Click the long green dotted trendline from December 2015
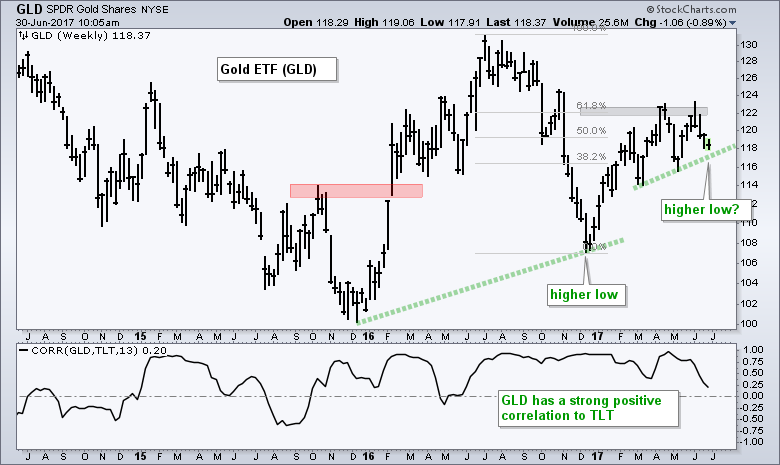Screen dimensions: 780x465 point(490,281)
